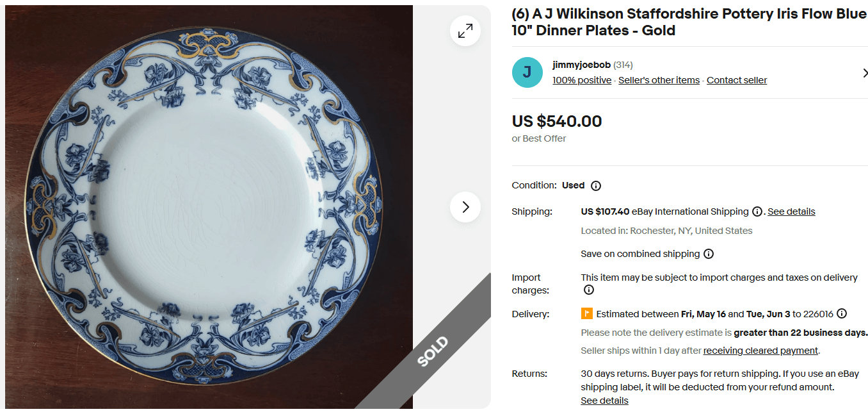Expand the plate image to full screen
This screenshot has height=414, width=868.
[x=465, y=30]
